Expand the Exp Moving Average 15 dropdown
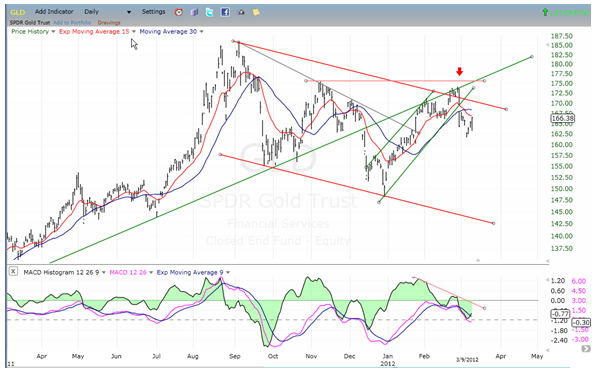 click(134, 32)
